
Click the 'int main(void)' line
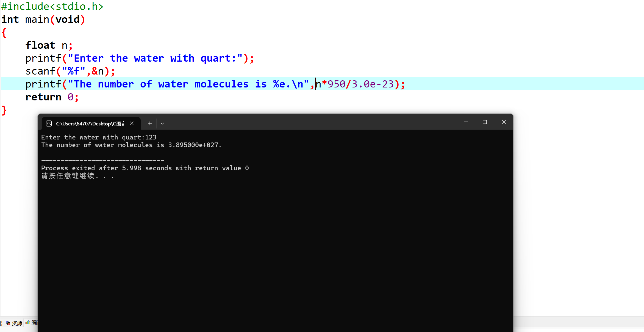coord(43,20)
